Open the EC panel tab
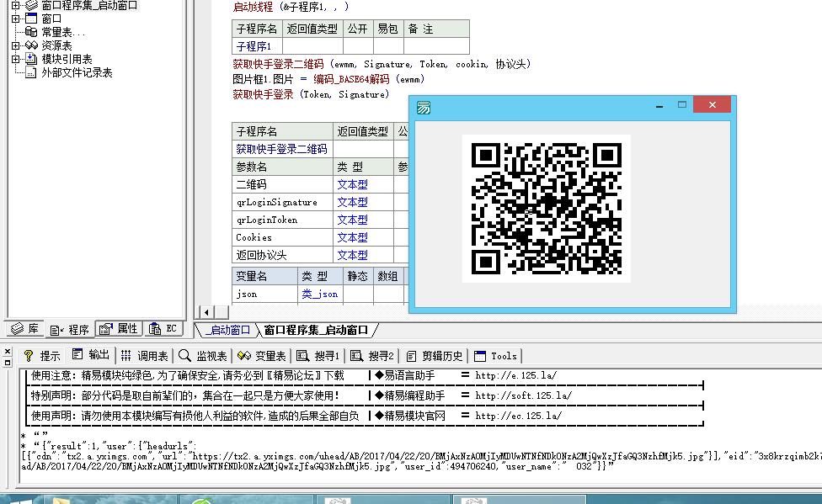Screen dimensions: 822x504 (163, 329)
